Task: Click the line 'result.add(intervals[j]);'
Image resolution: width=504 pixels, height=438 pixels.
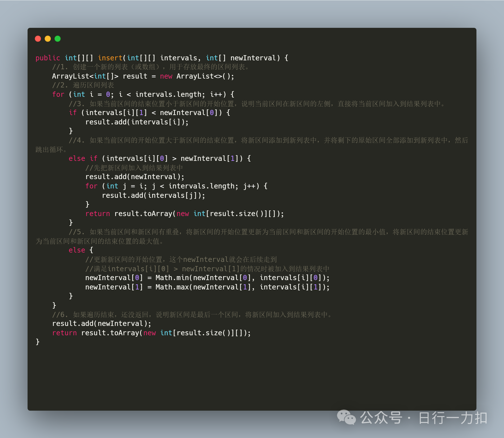Action: pos(154,195)
